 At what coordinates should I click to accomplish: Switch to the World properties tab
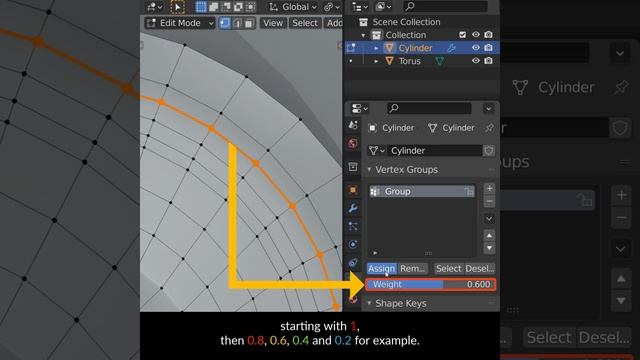(353, 143)
